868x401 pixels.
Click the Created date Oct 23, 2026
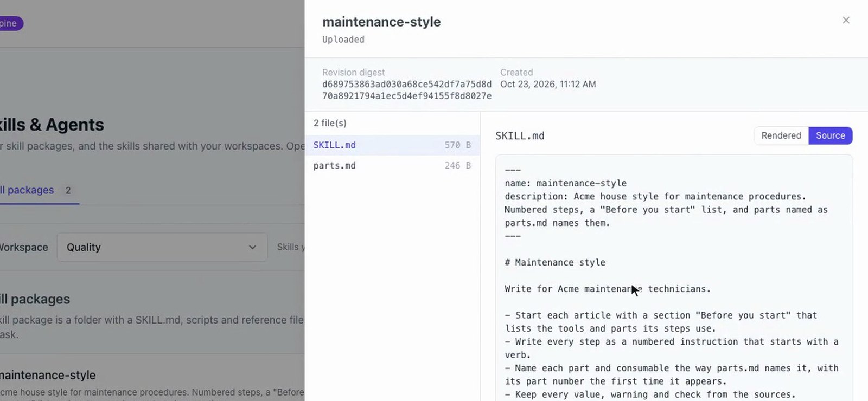click(548, 84)
